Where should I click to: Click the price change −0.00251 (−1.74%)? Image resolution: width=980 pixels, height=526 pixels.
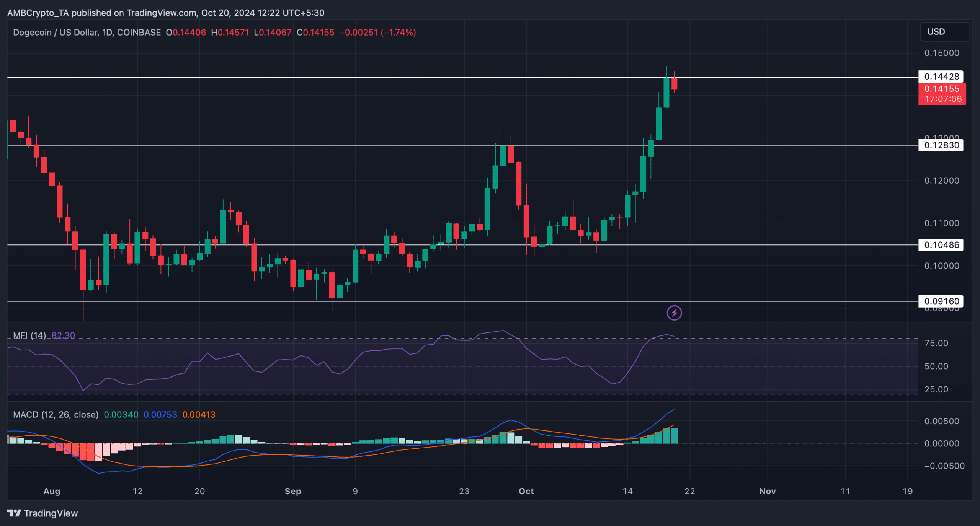coord(377,33)
